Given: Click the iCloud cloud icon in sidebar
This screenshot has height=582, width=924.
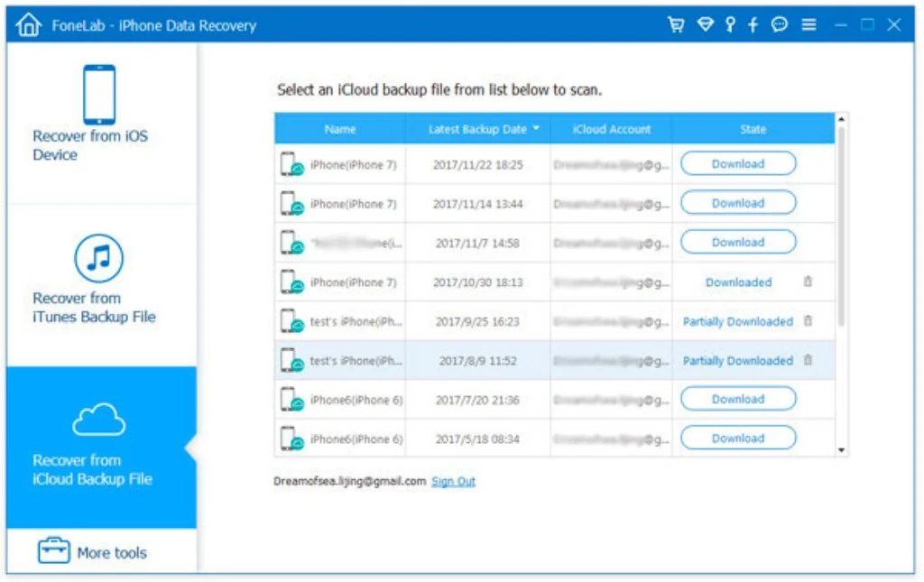Looking at the screenshot, I should tap(98, 420).
